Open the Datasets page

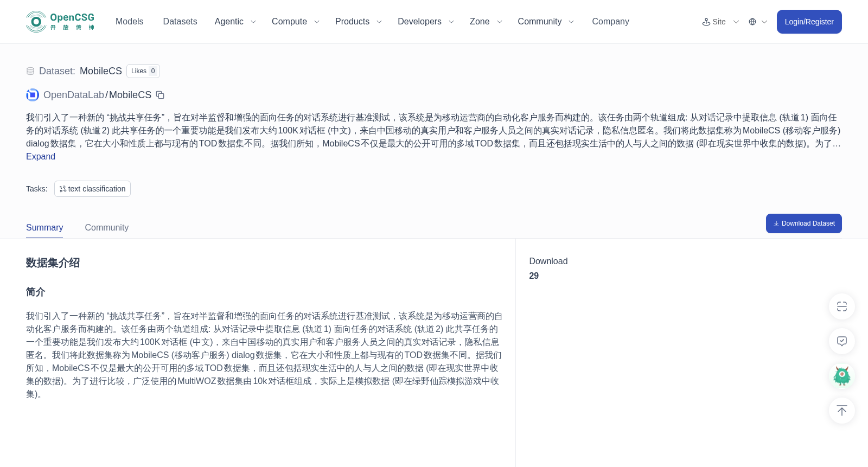180,22
